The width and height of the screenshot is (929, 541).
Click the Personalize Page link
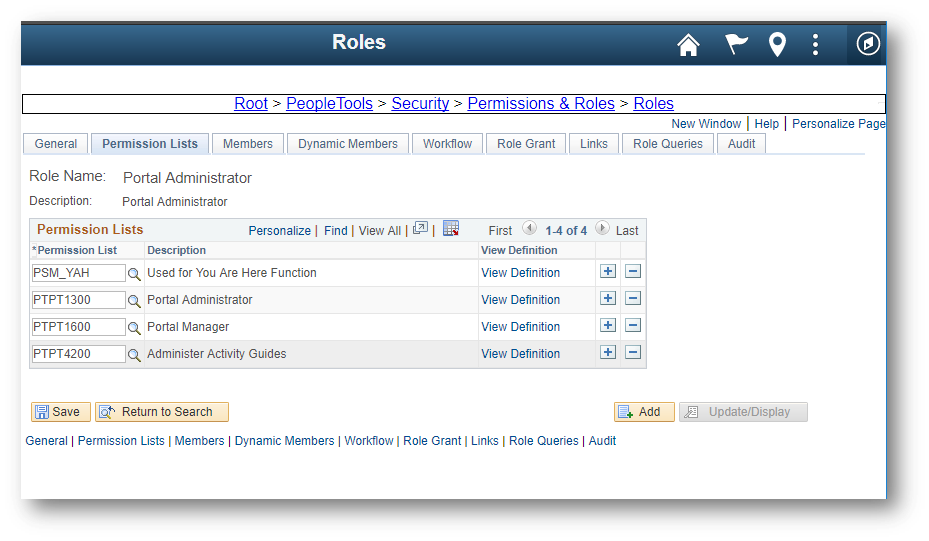[x=838, y=124]
